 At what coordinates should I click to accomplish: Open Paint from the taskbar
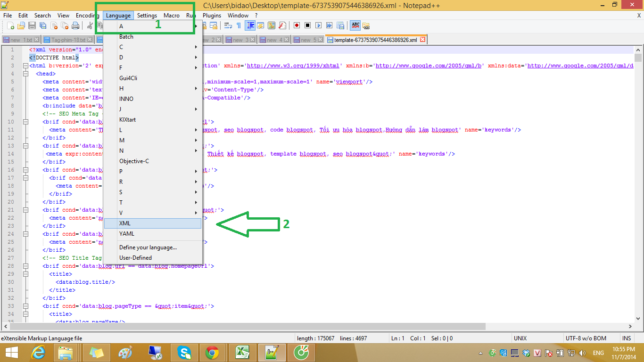125,352
